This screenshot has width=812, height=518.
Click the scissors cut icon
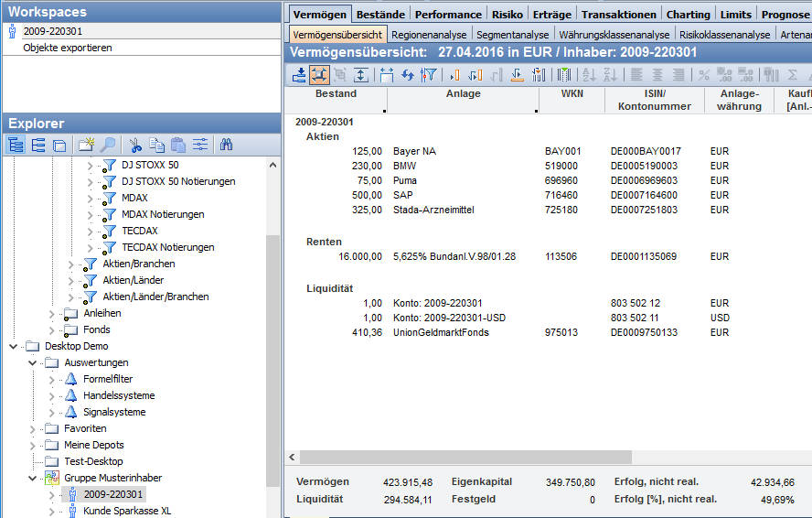point(135,145)
